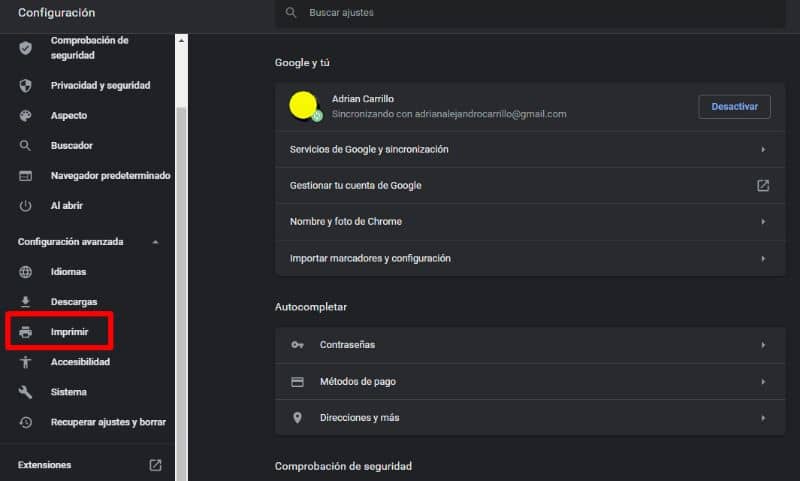Click the printer icon next to Imprimir

26,332
